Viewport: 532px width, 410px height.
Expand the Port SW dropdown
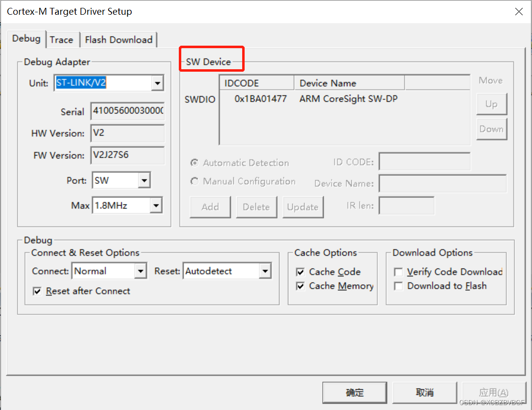[x=144, y=180]
